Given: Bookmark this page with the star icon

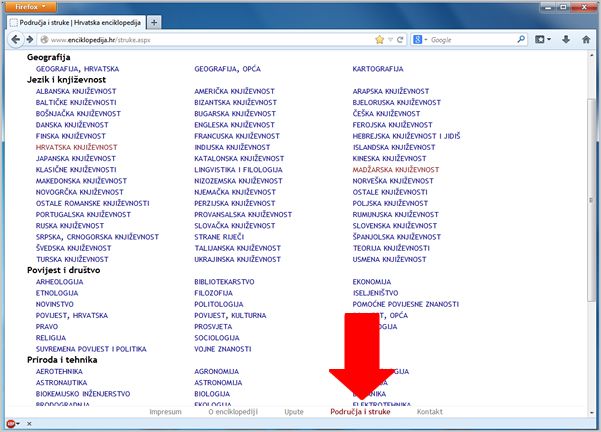Looking at the screenshot, I should point(380,40).
